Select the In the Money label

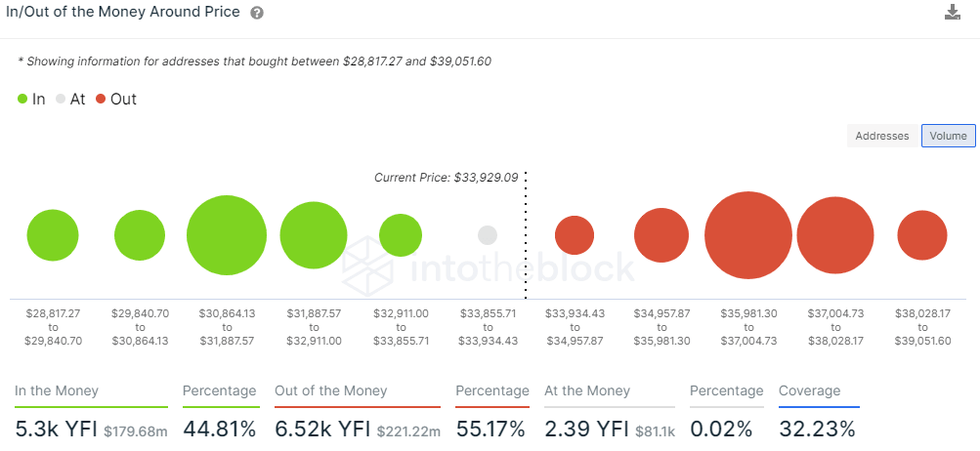point(57,390)
